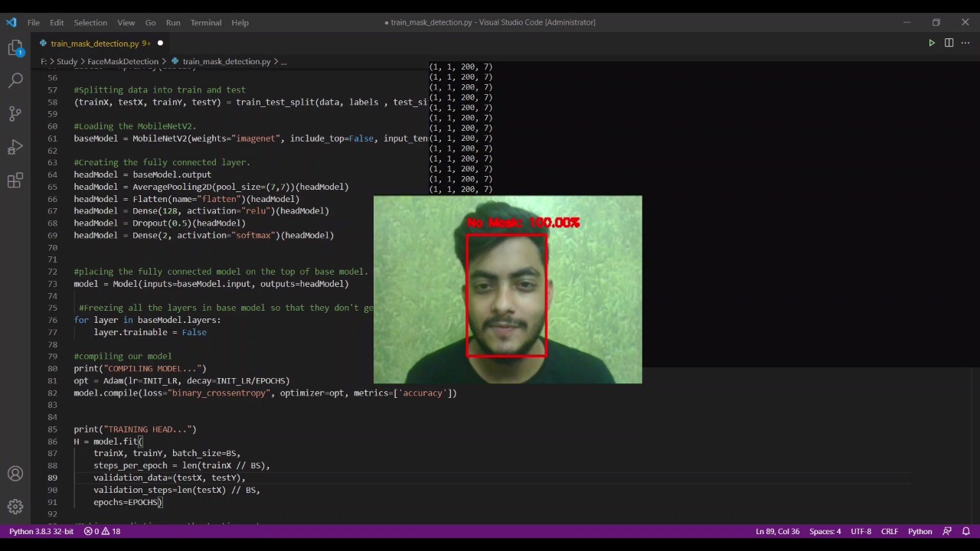Image resolution: width=980 pixels, height=551 pixels.
Task: Click the Explorer icon in the activity bar
Action: tap(15, 47)
